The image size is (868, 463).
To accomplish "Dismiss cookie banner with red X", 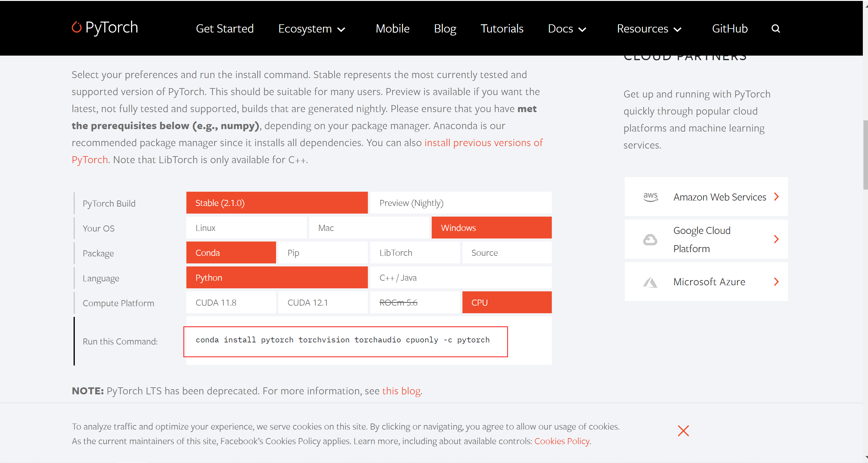I will pyautogui.click(x=683, y=431).
